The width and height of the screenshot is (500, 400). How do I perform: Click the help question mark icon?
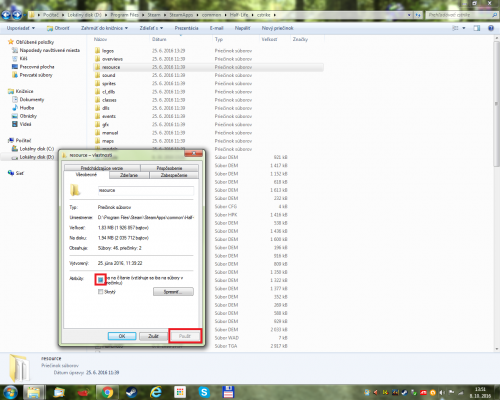pyautogui.click(x=491, y=28)
